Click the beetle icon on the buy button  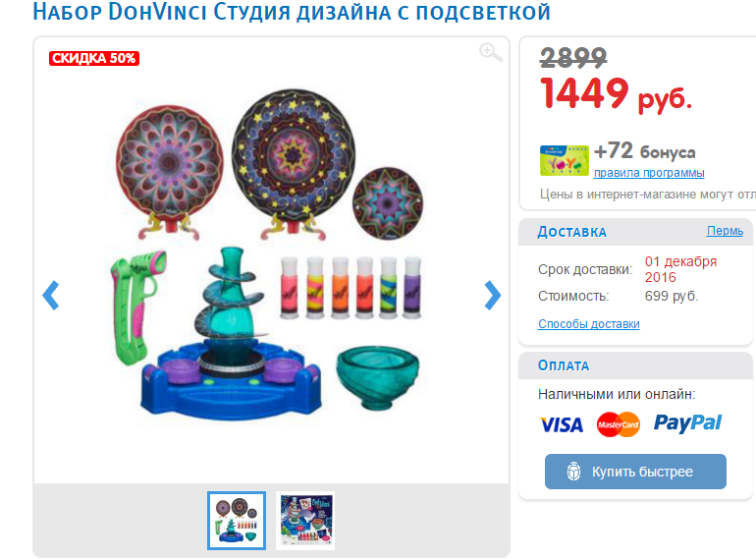pyautogui.click(x=573, y=472)
